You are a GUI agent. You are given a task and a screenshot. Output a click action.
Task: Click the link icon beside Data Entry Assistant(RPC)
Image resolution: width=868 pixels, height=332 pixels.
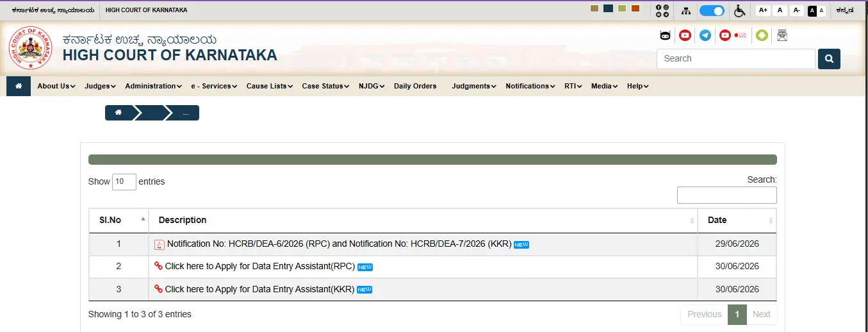tap(158, 266)
